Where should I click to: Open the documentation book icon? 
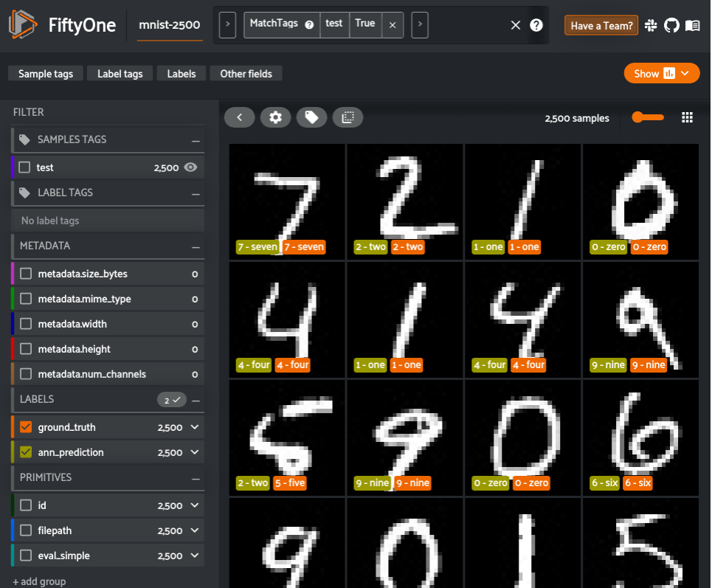[x=692, y=24]
